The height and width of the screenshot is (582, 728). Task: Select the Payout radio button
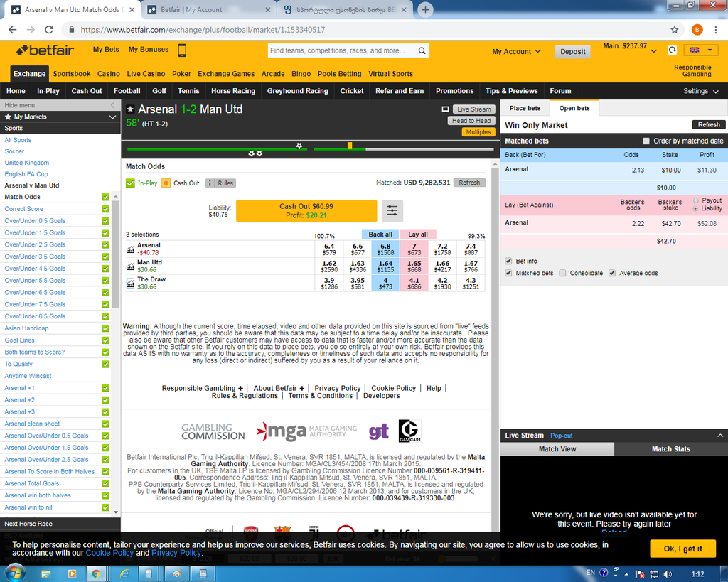(695, 200)
